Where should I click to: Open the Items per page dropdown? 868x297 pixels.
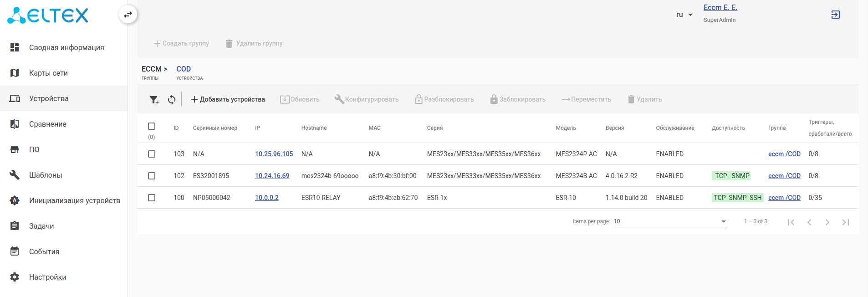(670, 221)
